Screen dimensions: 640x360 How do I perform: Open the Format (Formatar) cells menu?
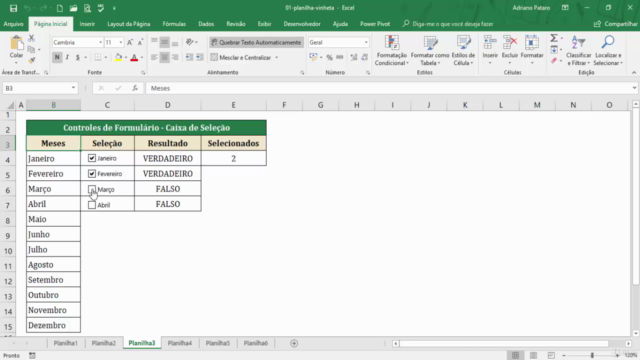(x=532, y=50)
